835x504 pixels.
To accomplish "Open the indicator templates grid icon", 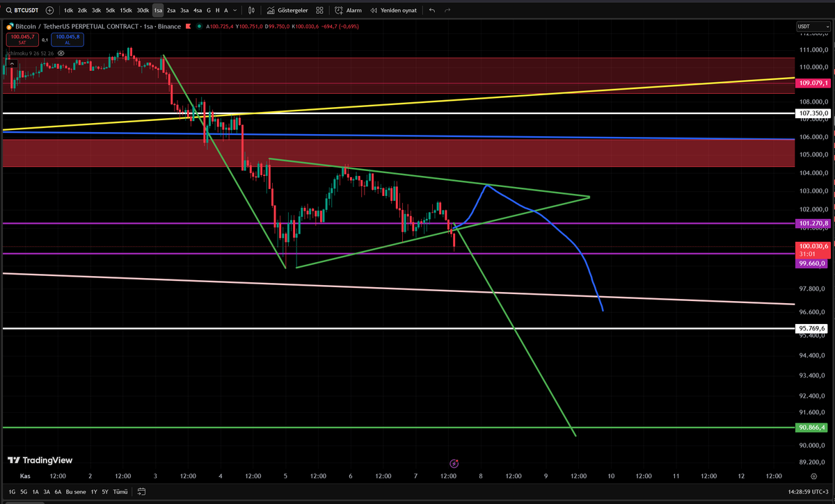I will [x=319, y=10].
